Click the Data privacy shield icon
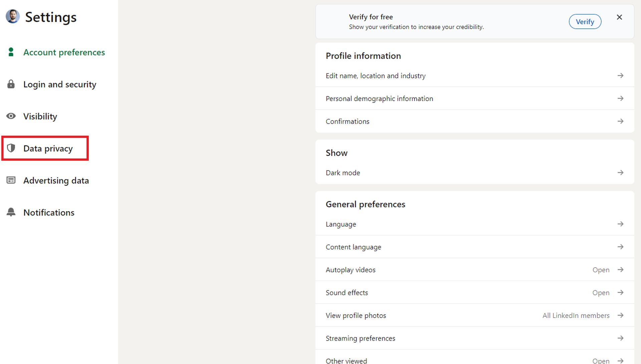 tap(11, 148)
